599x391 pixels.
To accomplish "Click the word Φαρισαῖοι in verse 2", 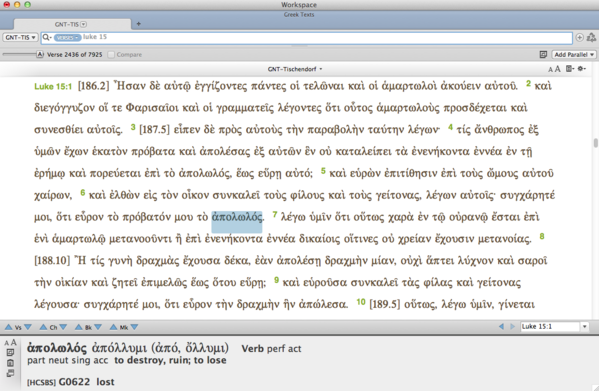I will [x=152, y=108].
